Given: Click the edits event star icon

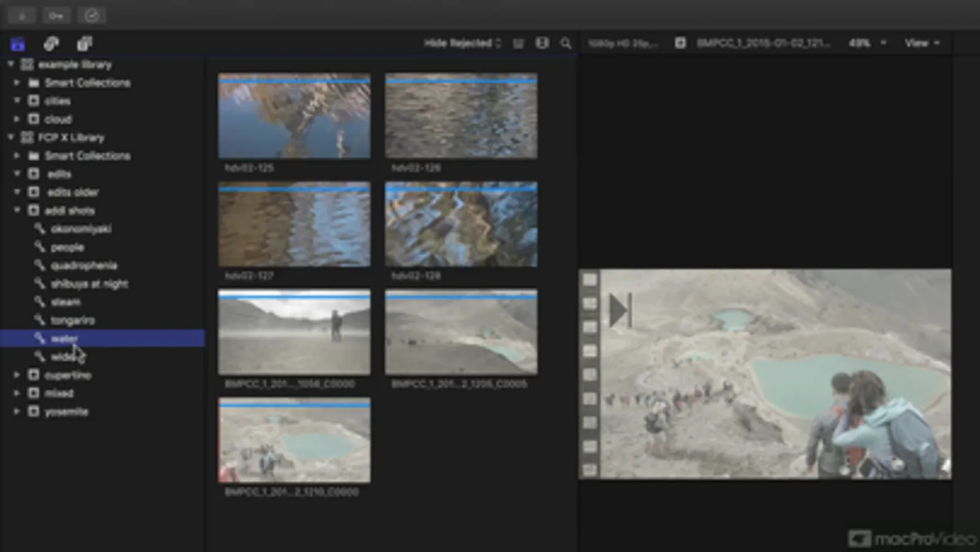Looking at the screenshot, I should click(x=34, y=174).
